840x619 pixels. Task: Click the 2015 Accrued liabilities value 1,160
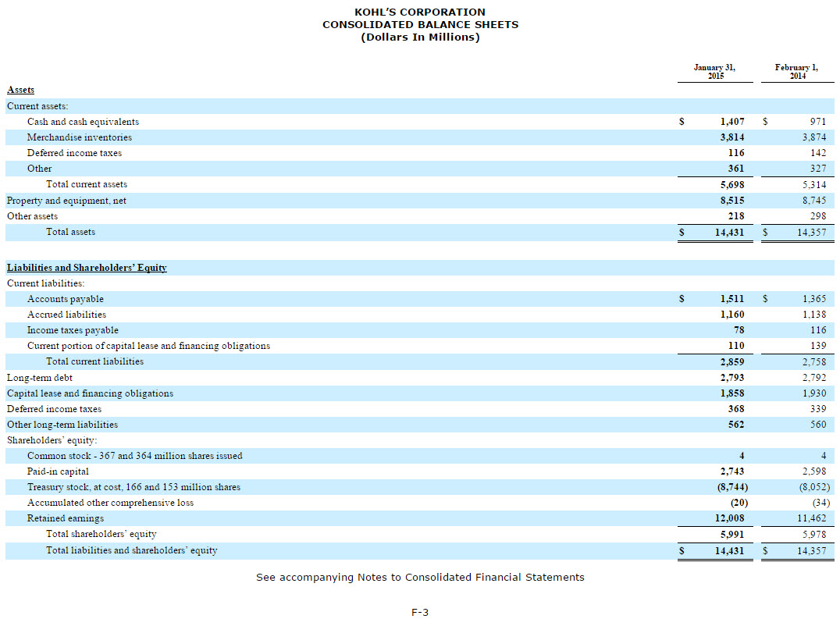731,315
